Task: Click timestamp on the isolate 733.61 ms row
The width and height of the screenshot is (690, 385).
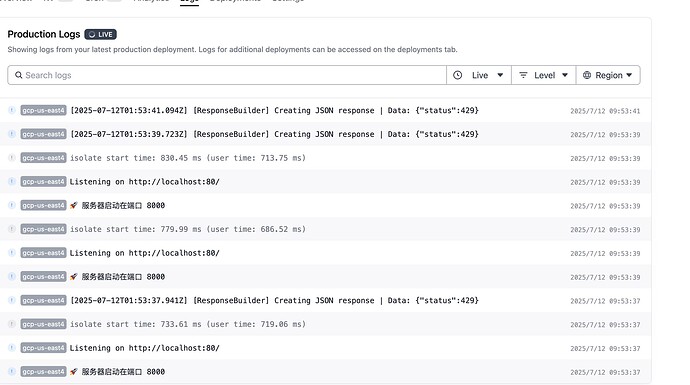Action: coord(605,325)
